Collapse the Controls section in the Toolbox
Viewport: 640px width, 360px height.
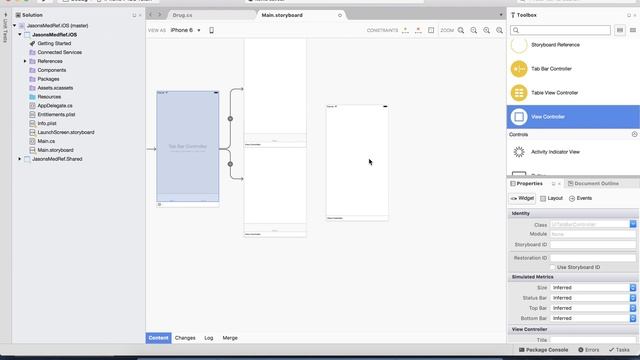pos(634,134)
